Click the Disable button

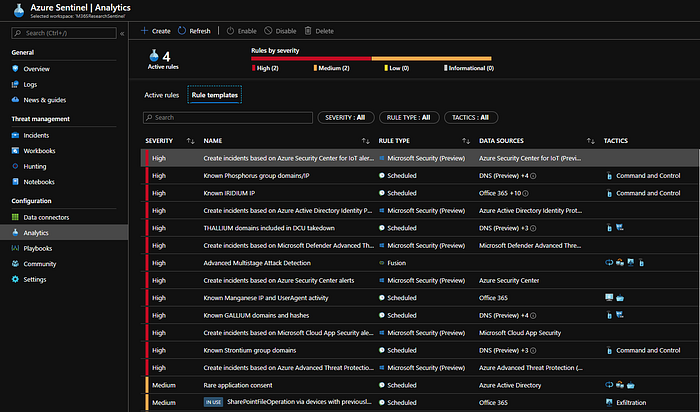point(280,31)
